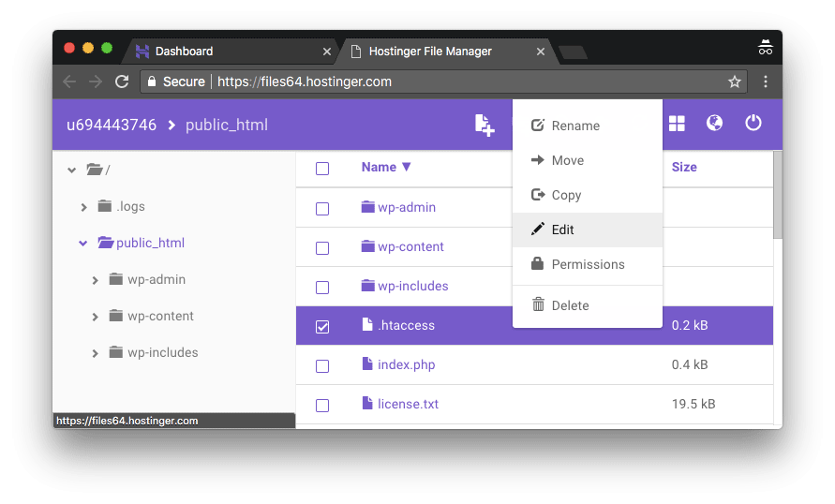Click the .logs folder icon in tree
Image resolution: width=835 pixels, height=504 pixels.
coord(105,205)
